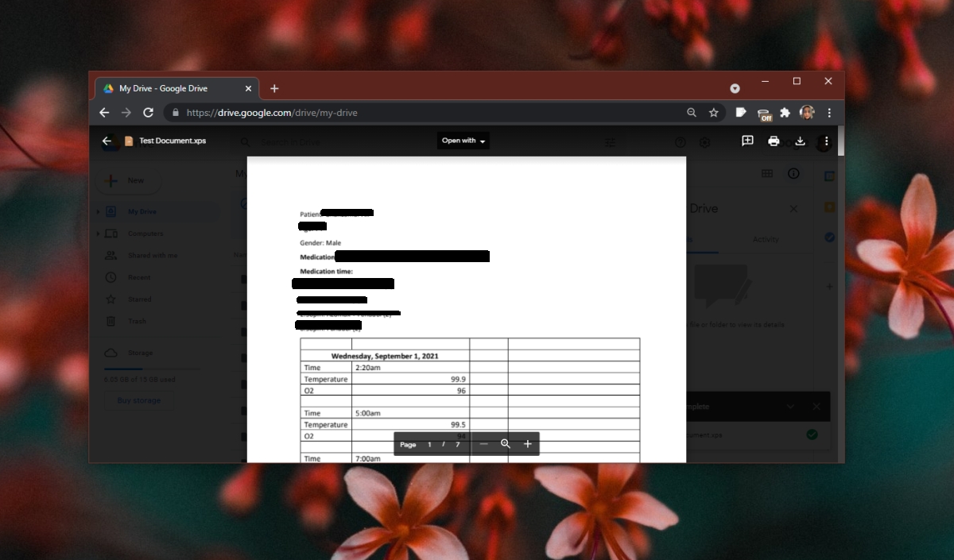Viewport: 954px width, 560px height.
Task: Expand the Computers tree arrow
Action: tap(99, 234)
